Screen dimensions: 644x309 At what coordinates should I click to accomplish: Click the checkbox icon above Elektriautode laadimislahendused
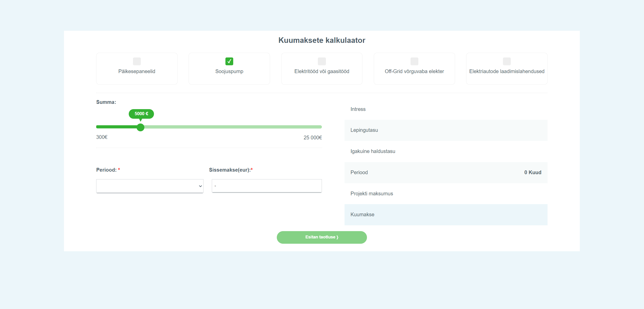[x=507, y=61]
